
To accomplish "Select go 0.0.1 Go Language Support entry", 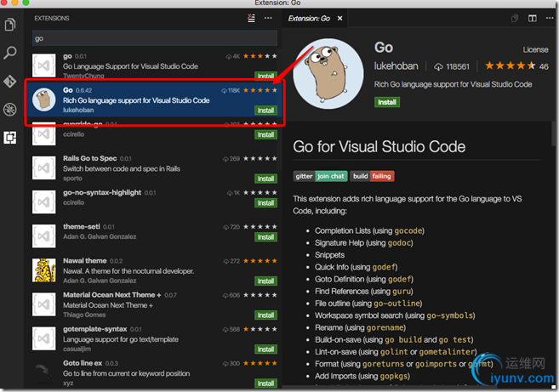I will (x=155, y=65).
